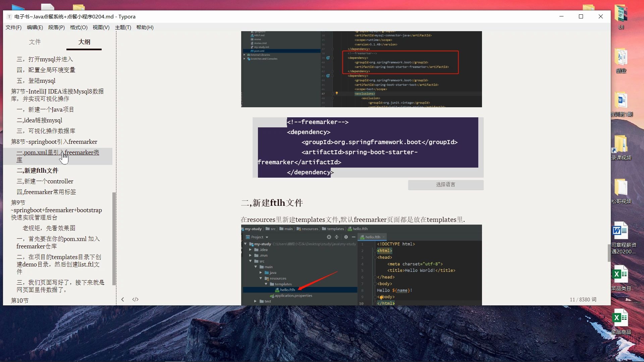Click 选择语言 code language field
The image size is (644, 362).
pyautogui.click(x=446, y=185)
